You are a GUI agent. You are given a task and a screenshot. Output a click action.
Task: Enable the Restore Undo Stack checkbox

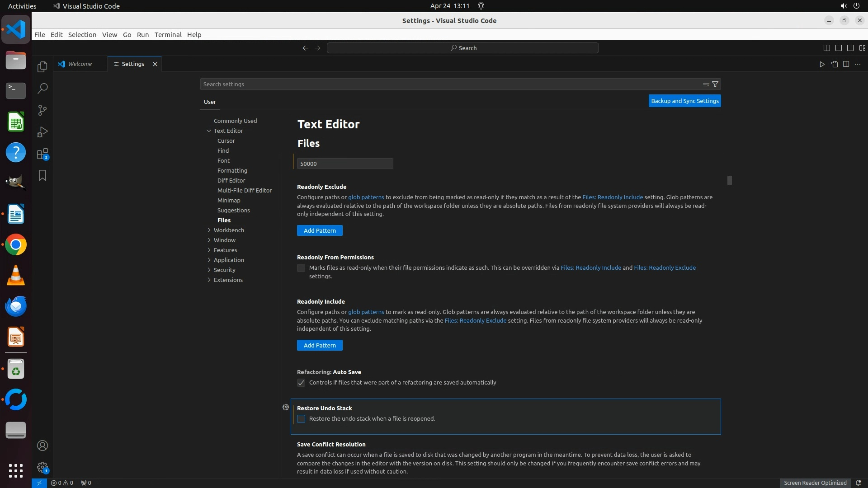[x=301, y=419]
